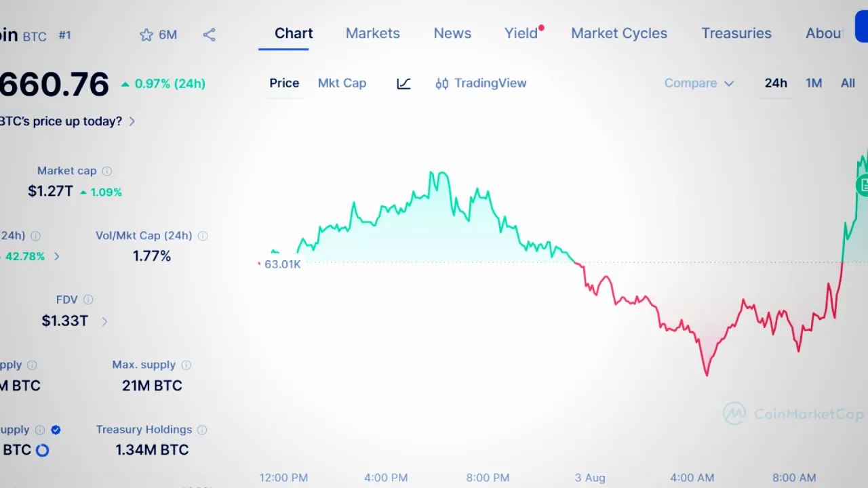Select the Price chart toggle
The width and height of the screenshot is (868, 488).
coord(284,83)
